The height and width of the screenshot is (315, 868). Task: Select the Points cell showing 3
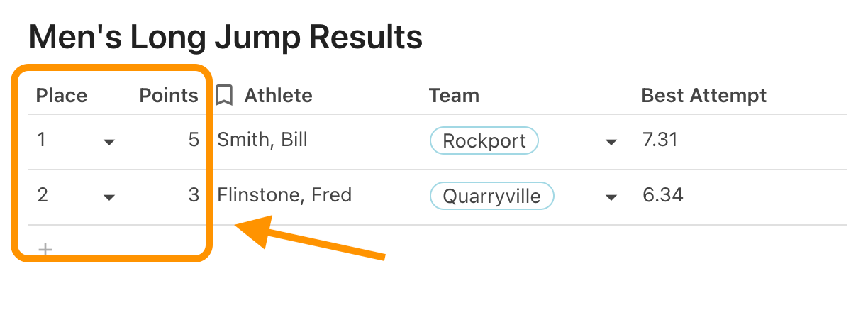coord(194,195)
